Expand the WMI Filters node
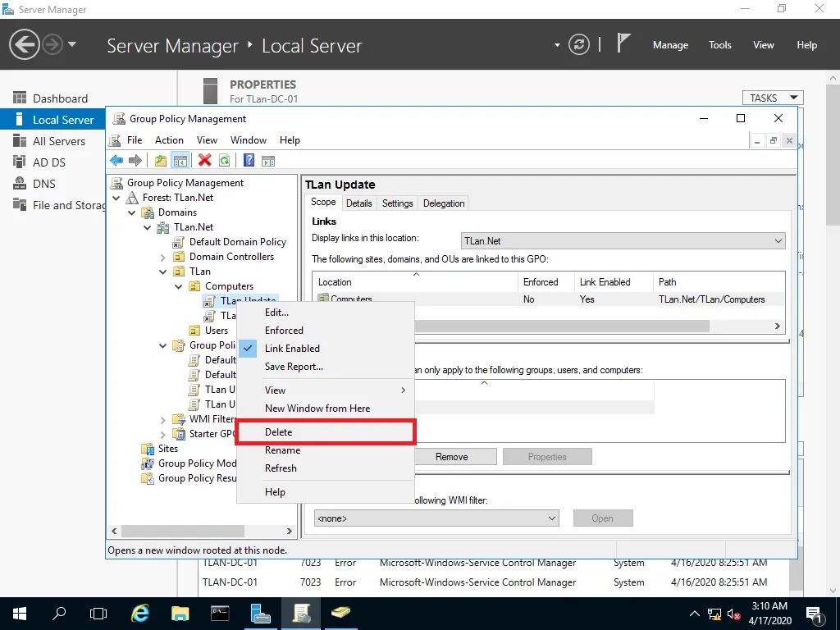This screenshot has height=630, width=840. 163,419
